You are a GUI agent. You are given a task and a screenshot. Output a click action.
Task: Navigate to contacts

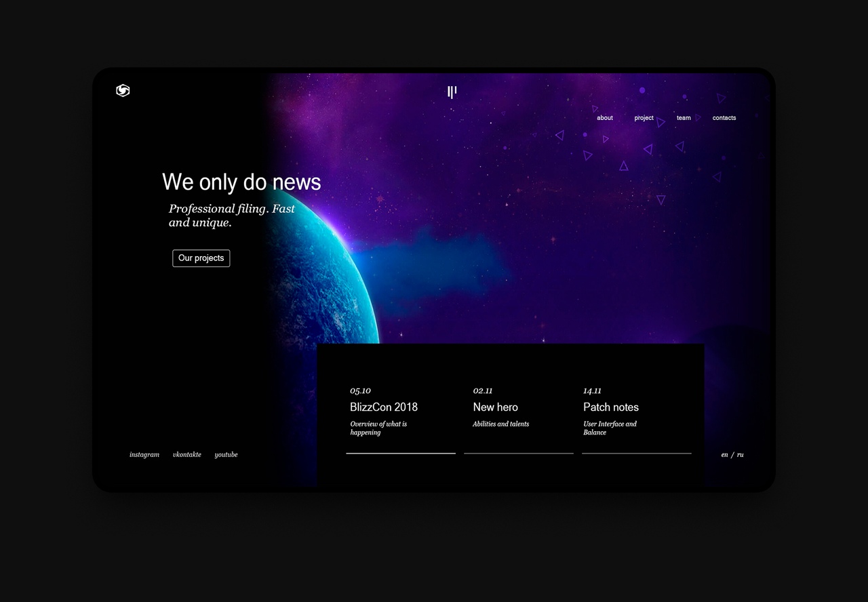tap(724, 118)
